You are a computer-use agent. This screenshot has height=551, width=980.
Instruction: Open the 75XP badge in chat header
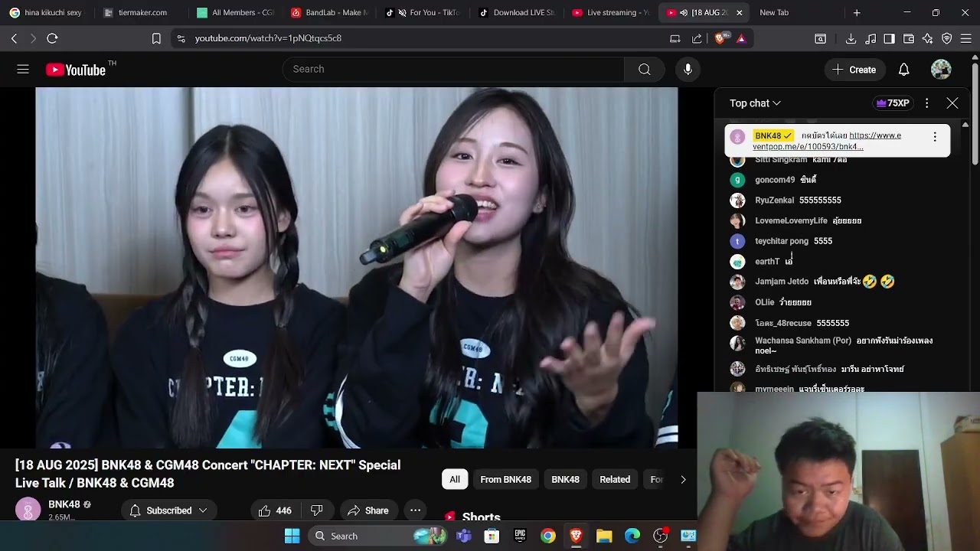tap(893, 103)
